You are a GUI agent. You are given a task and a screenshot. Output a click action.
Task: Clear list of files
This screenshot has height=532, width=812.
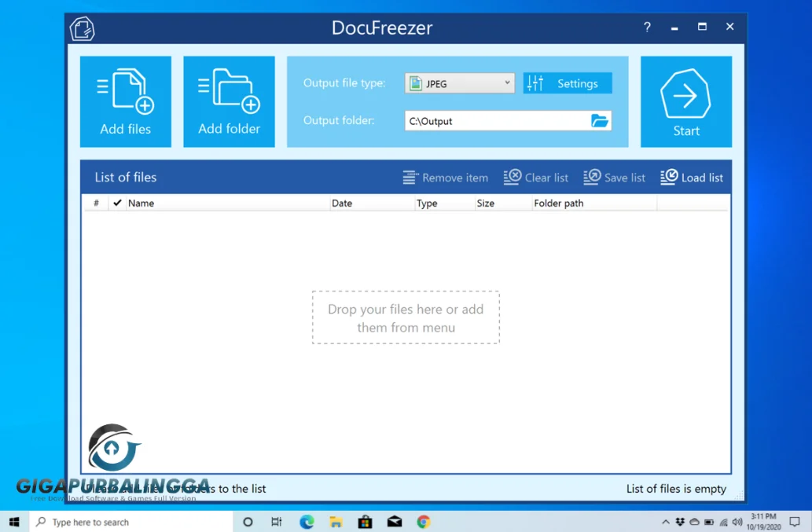(536, 178)
